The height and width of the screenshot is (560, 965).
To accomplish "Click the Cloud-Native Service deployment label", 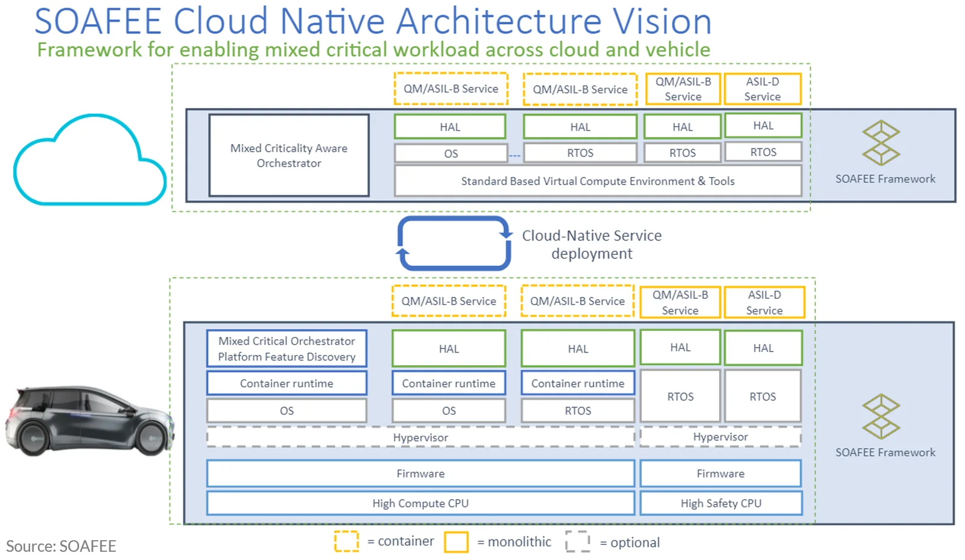I will coord(592,244).
